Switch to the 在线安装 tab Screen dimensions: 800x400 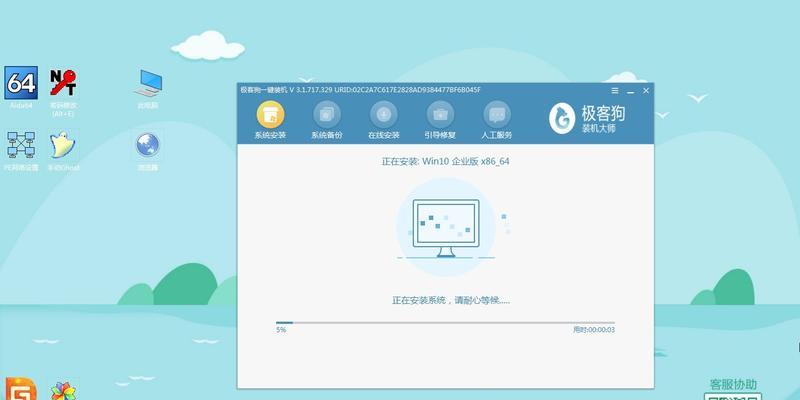coord(384,120)
